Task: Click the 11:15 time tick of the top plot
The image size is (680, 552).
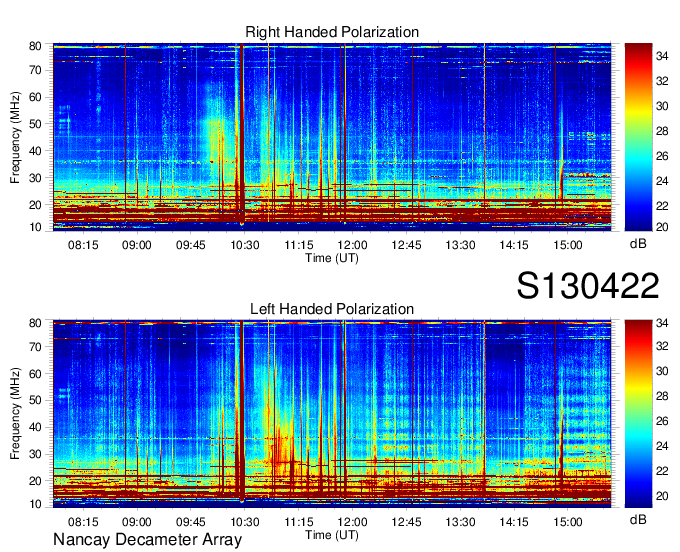Action: coord(299,245)
